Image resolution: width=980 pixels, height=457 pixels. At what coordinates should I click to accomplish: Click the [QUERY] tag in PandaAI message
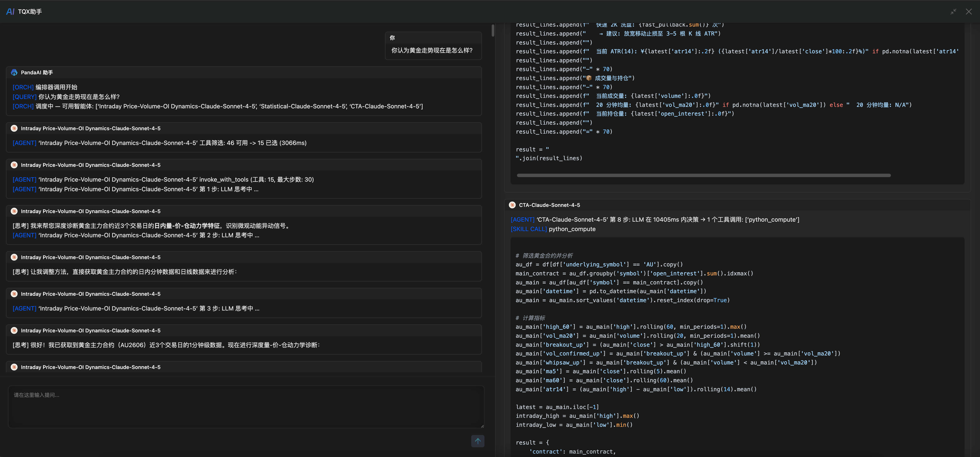point(24,97)
